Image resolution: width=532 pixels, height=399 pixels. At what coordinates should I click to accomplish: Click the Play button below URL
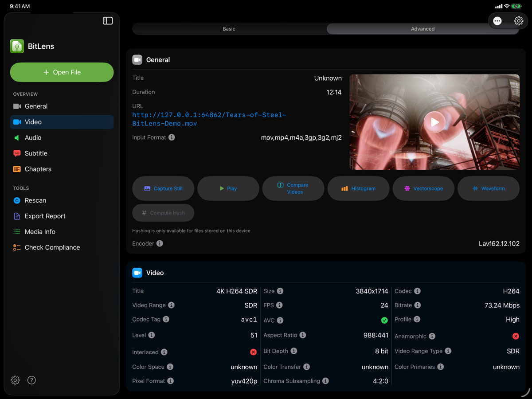tap(228, 188)
